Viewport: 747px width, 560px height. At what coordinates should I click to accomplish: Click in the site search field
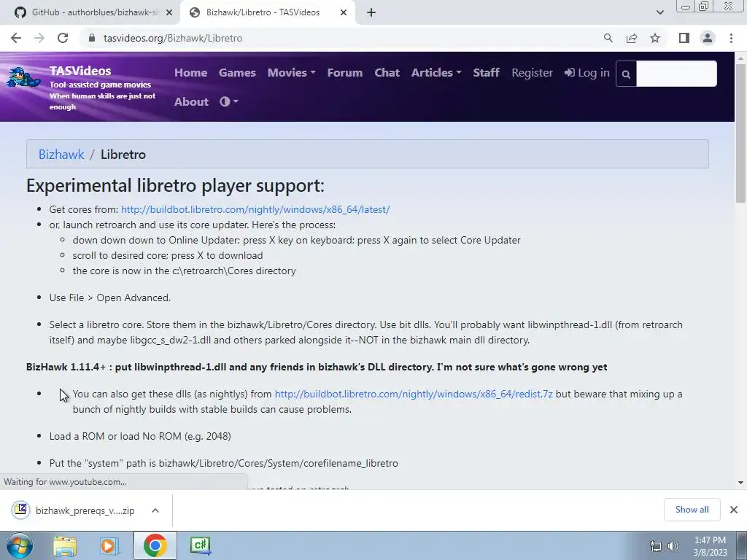(x=676, y=74)
